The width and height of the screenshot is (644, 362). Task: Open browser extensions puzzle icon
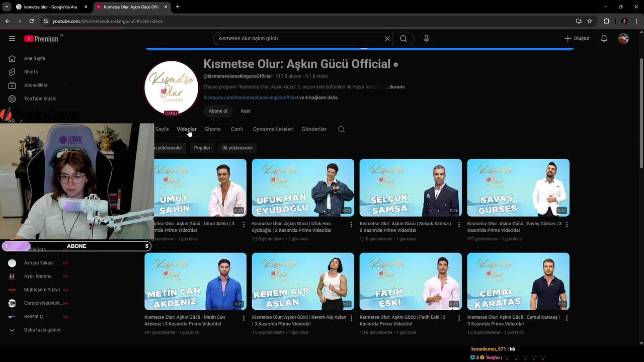tap(606, 21)
